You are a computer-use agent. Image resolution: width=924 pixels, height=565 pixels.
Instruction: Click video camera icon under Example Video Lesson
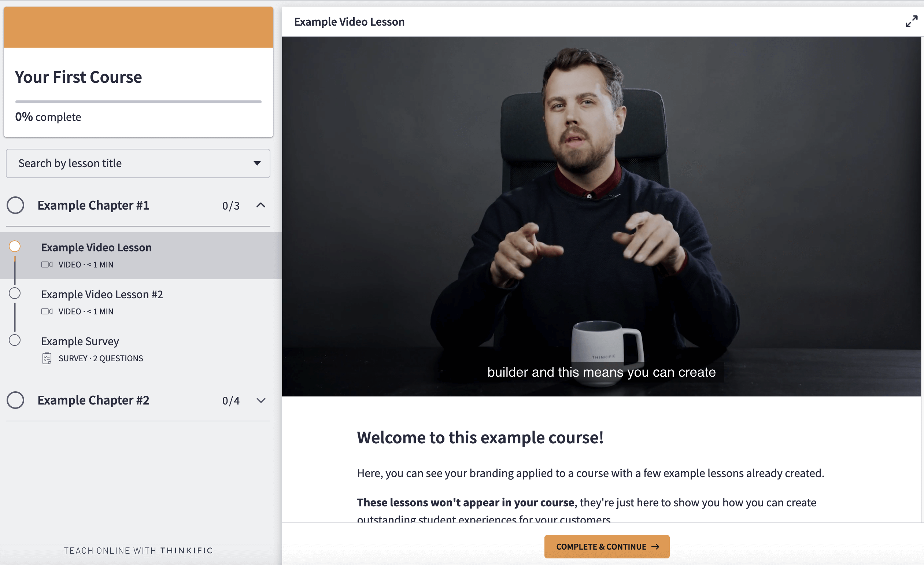(x=47, y=265)
